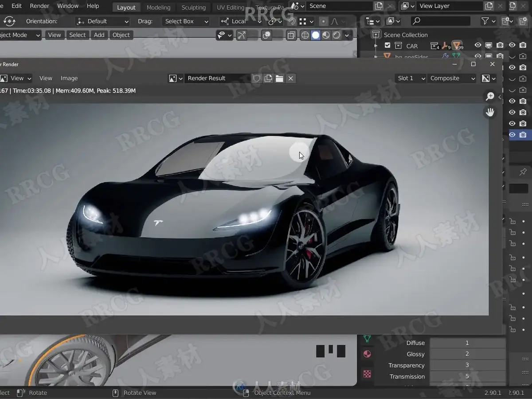Click the fake user shield icon beside Render Result
532x399 pixels.
click(257, 78)
